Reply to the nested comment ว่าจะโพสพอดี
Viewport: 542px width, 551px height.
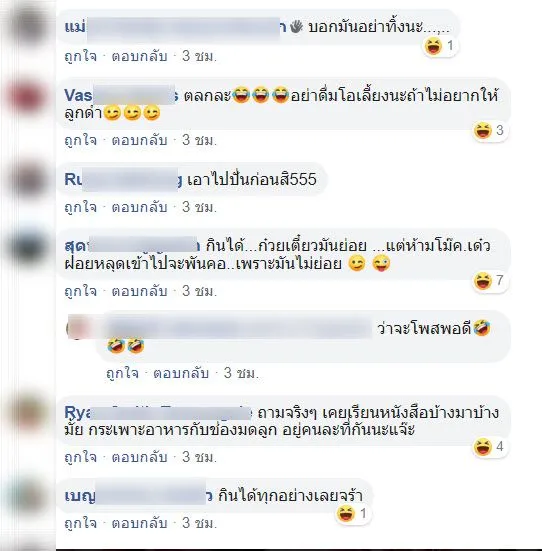pos(181,373)
